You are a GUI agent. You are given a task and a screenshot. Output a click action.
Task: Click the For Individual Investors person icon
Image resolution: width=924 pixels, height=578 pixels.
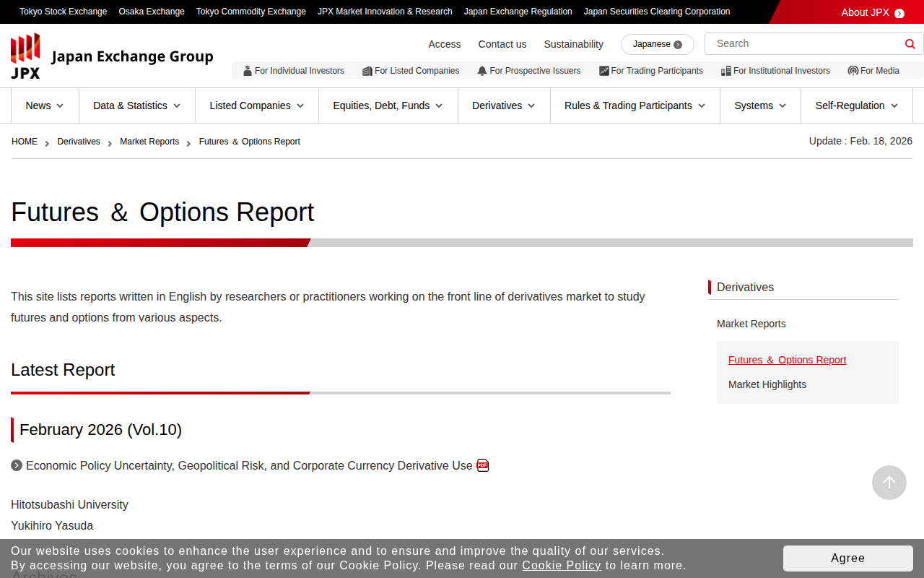tap(248, 71)
